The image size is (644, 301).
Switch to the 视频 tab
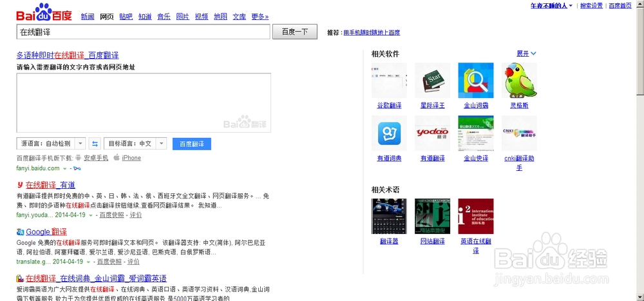click(202, 17)
